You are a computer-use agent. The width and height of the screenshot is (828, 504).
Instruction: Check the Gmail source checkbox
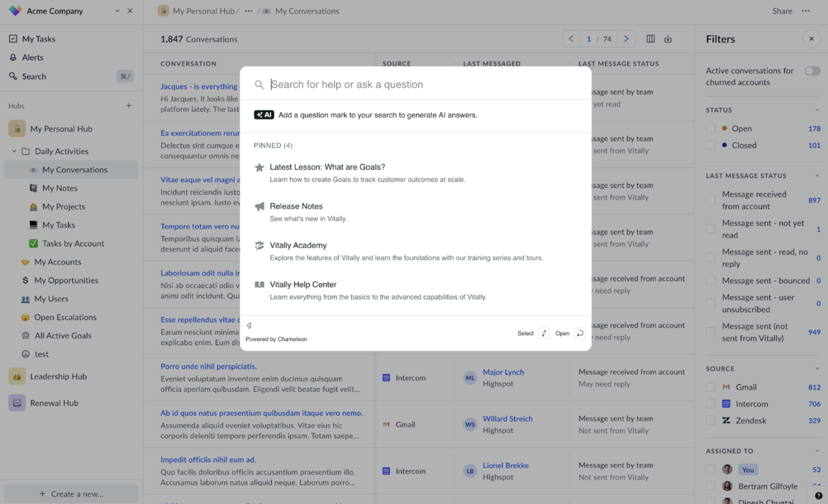[x=710, y=387]
